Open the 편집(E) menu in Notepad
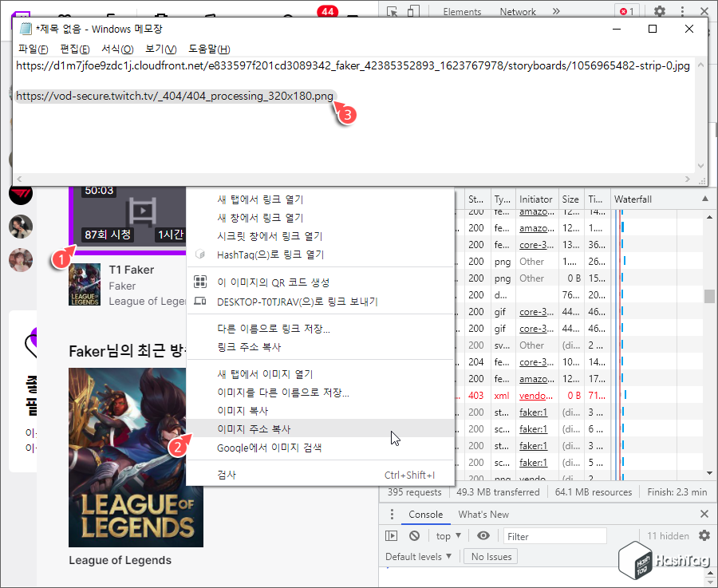This screenshot has width=718, height=588. tap(75, 49)
